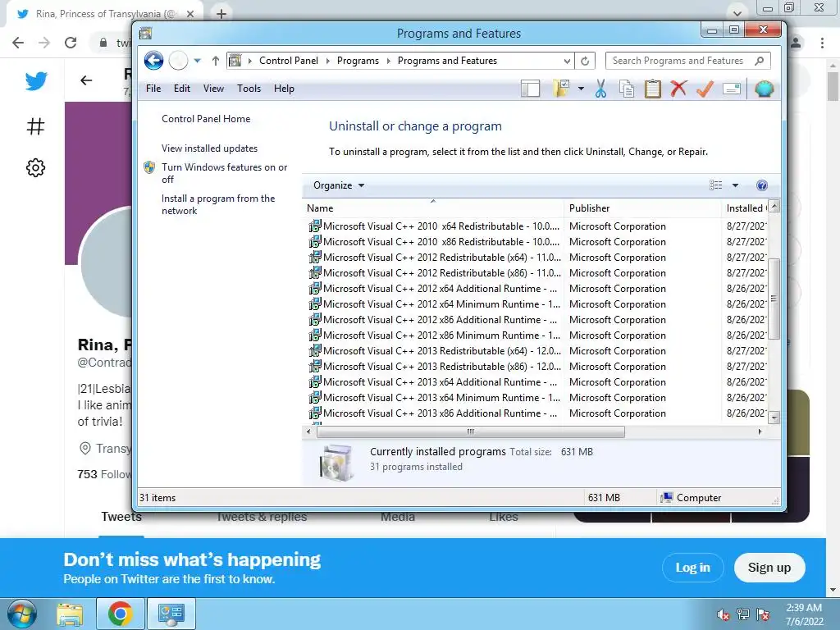This screenshot has height=630, width=840.
Task: Click the network tray icon
Action: click(743, 614)
